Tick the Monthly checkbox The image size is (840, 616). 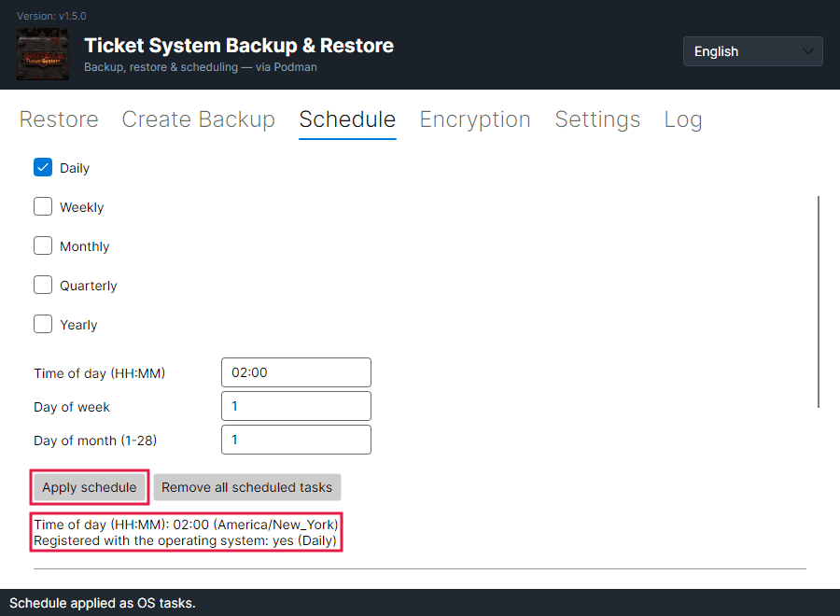tap(43, 245)
